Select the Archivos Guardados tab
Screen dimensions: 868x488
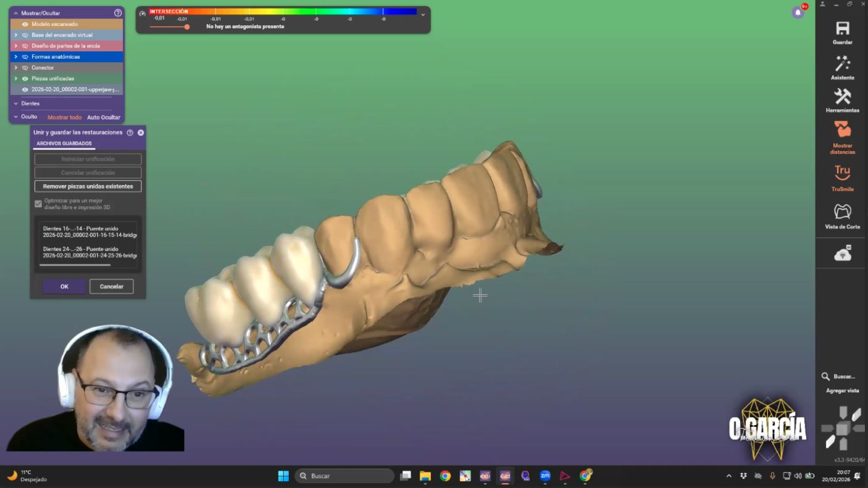click(64, 144)
